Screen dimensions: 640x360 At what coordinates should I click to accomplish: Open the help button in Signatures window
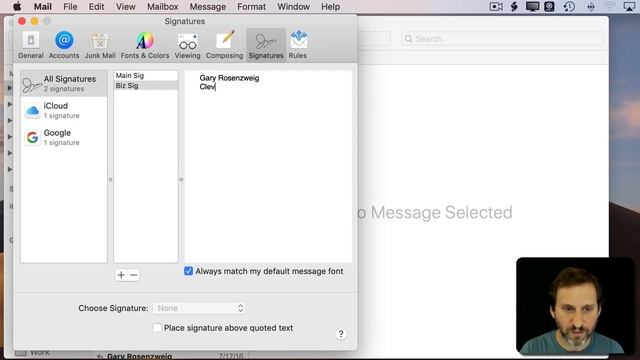[341, 334]
